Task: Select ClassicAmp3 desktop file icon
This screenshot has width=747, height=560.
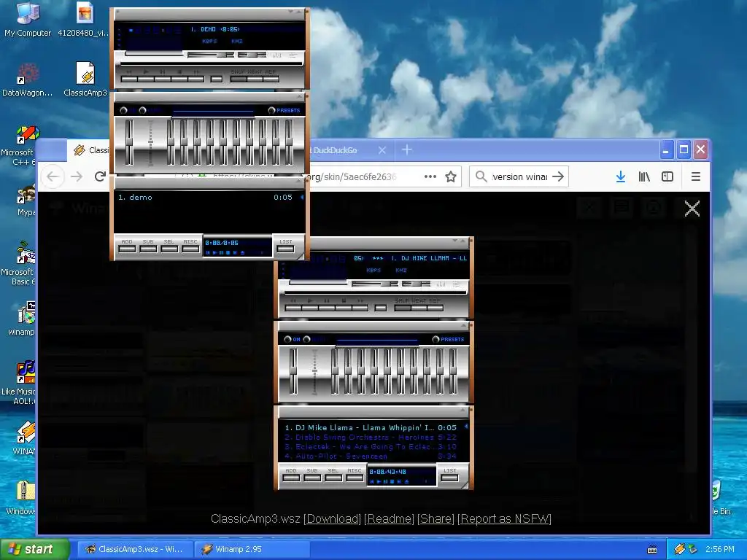Action: point(85,79)
